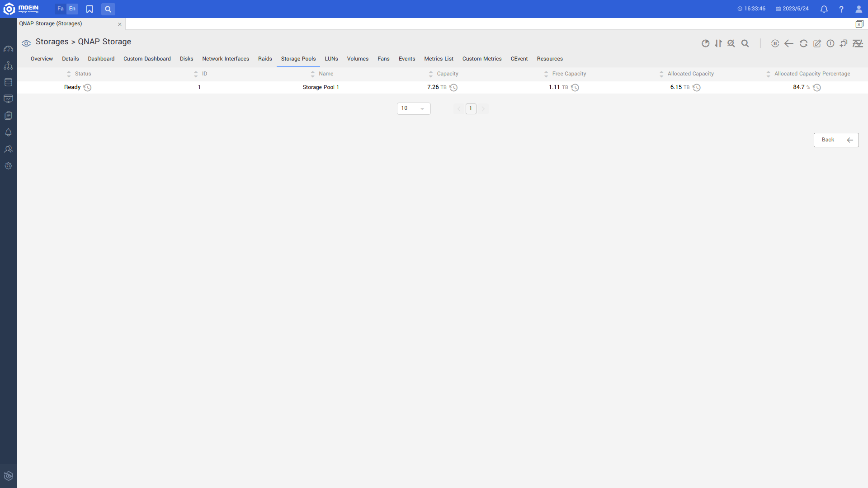Open the sidebar dashboard gauge icon
The height and width of the screenshot is (488, 868).
point(8,49)
